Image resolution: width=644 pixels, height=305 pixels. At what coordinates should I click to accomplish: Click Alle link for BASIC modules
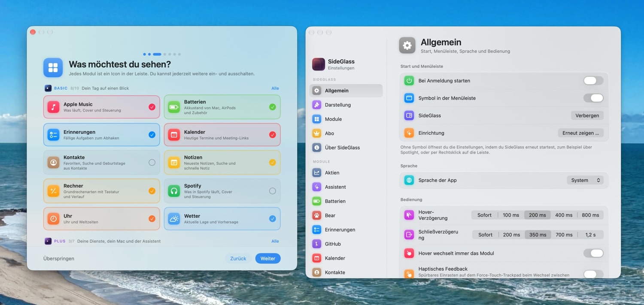click(x=275, y=88)
